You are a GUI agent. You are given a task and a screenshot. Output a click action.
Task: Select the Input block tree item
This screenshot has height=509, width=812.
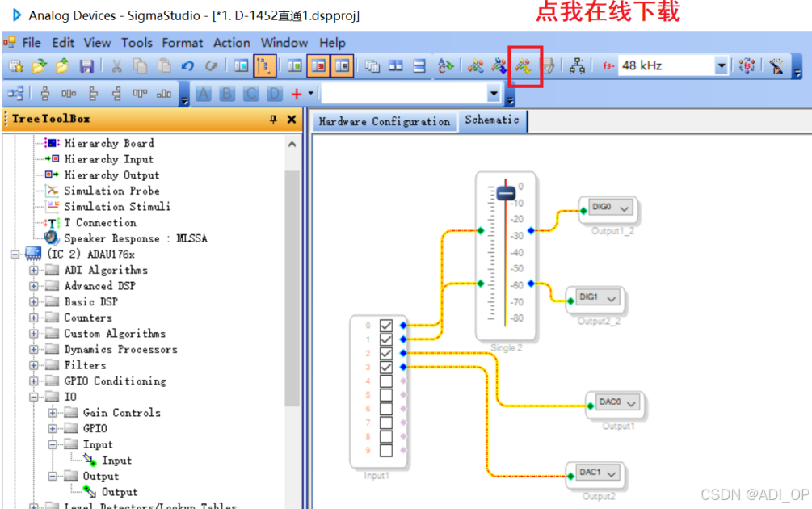(x=116, y=461)
